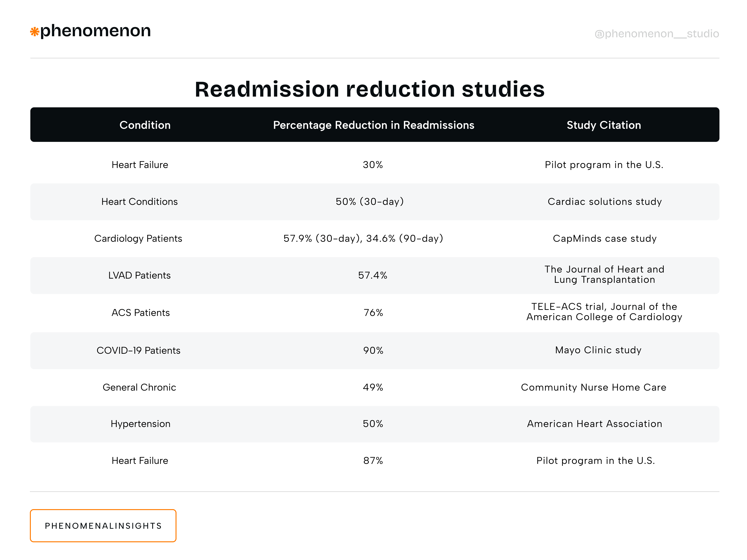Viewport: 747px width, 560px height.
Task: Click the General Chronic condition cell
Action: pos(139,388)
